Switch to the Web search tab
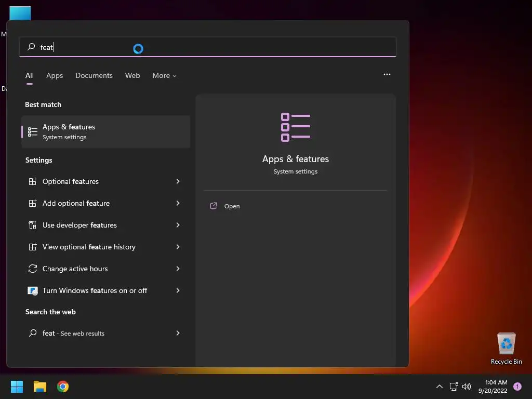532x399 pixels. tap(132, 75)
